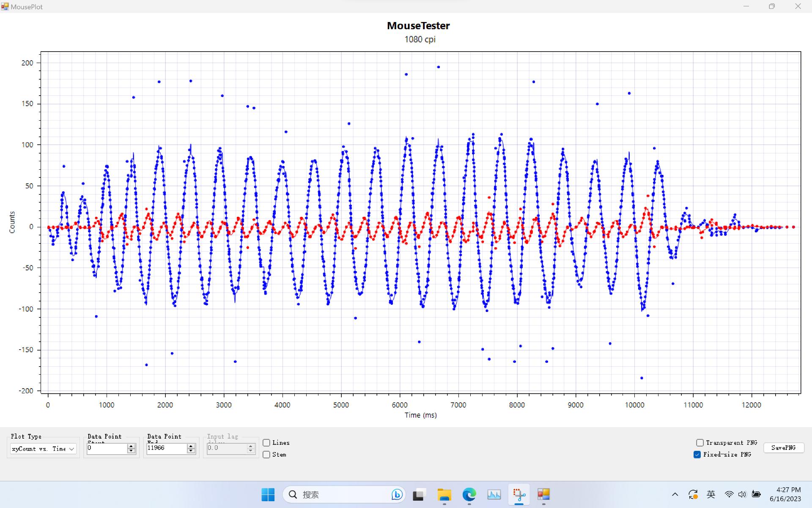This screenshot has height=508, width=812.
Task: Check the Transparent PNG option
Action: 700,442
